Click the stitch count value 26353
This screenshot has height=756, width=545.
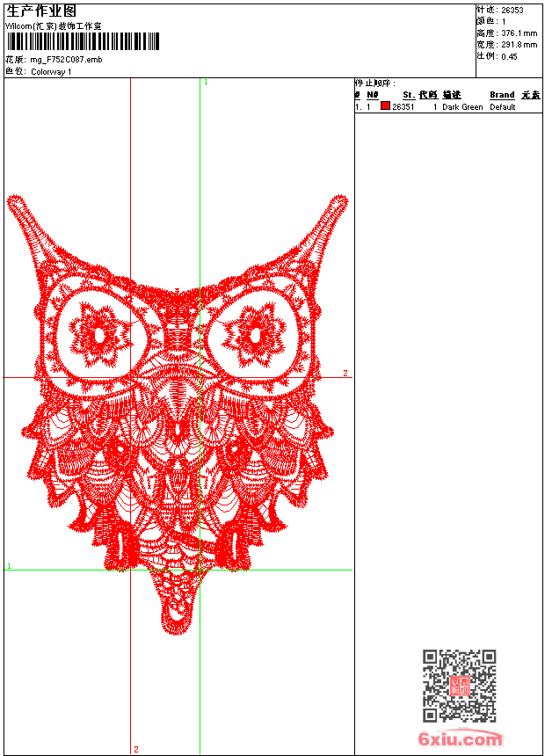click(x=512, y=11)
